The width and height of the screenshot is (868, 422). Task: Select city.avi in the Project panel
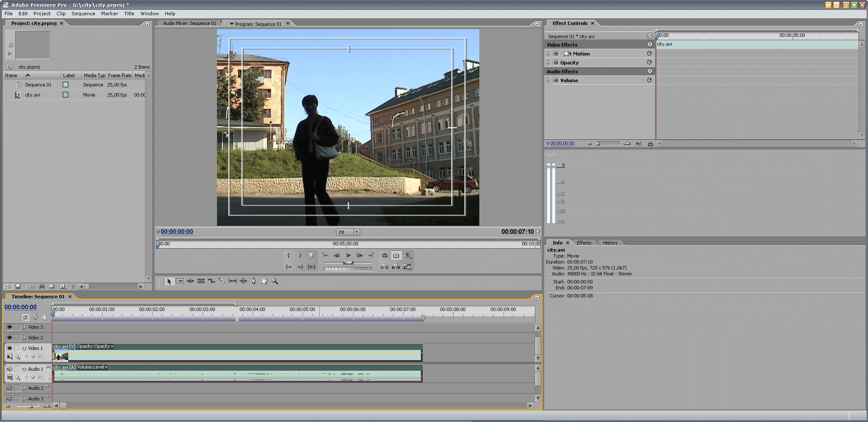(x=33, y=95)
